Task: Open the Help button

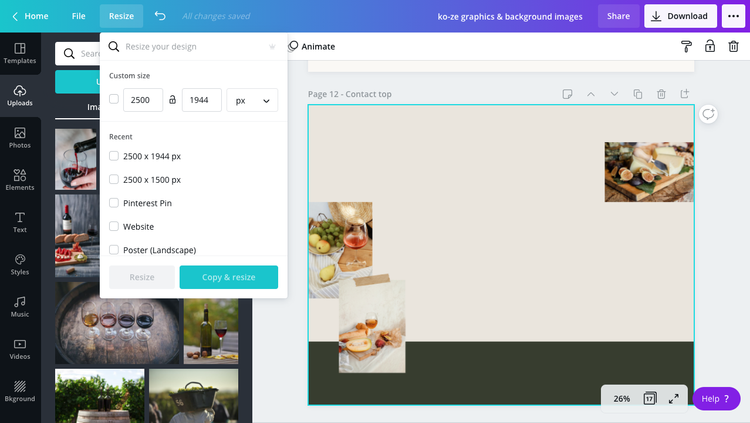Action: (x=716, y=398)
